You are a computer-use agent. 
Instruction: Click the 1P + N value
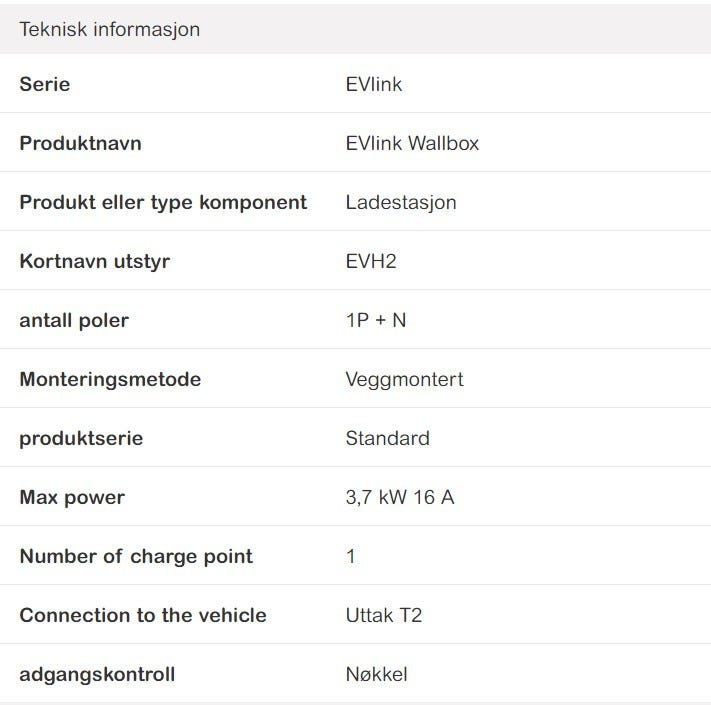pyautogui.click(x=376, y=320)
